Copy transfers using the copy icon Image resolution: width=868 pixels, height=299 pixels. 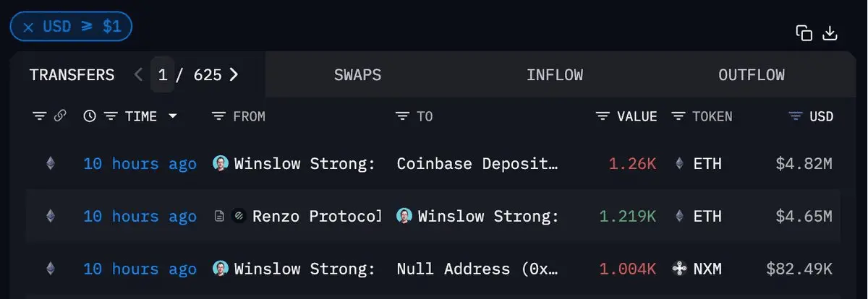coord(804,33)
